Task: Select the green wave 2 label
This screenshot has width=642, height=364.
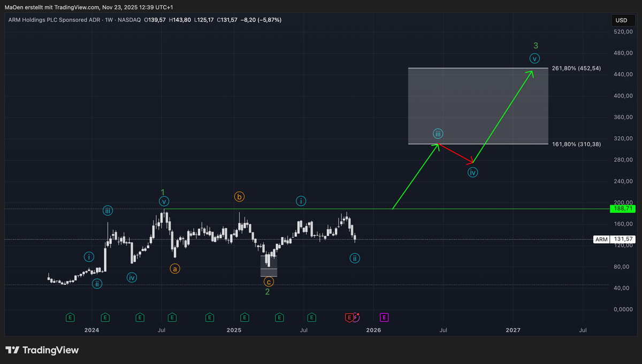Action: [267, 292]
